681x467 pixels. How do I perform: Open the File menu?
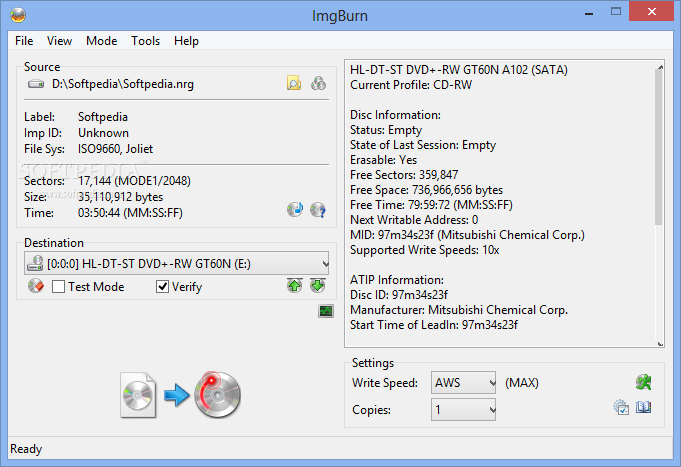click(x=24, y=41)
